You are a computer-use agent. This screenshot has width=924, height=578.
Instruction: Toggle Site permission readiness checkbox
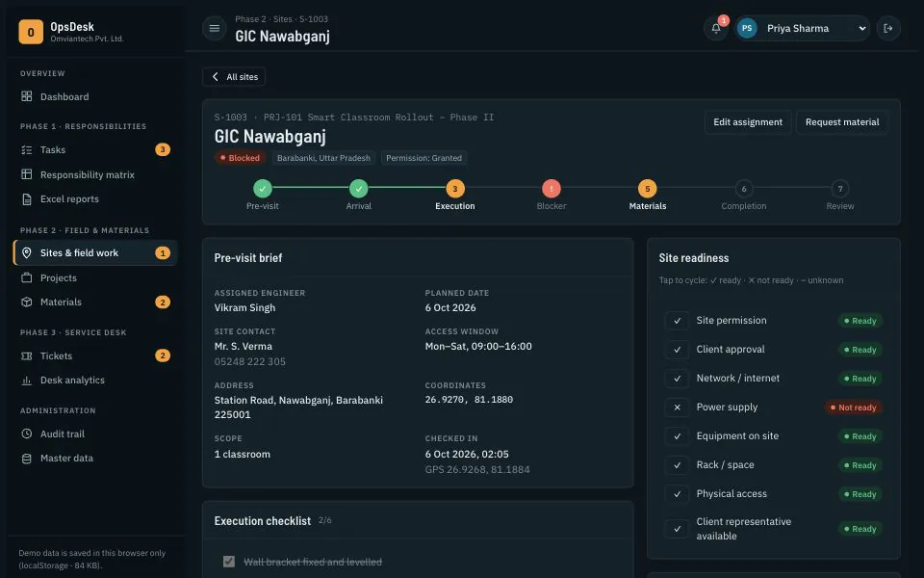[x=677, y=321]
